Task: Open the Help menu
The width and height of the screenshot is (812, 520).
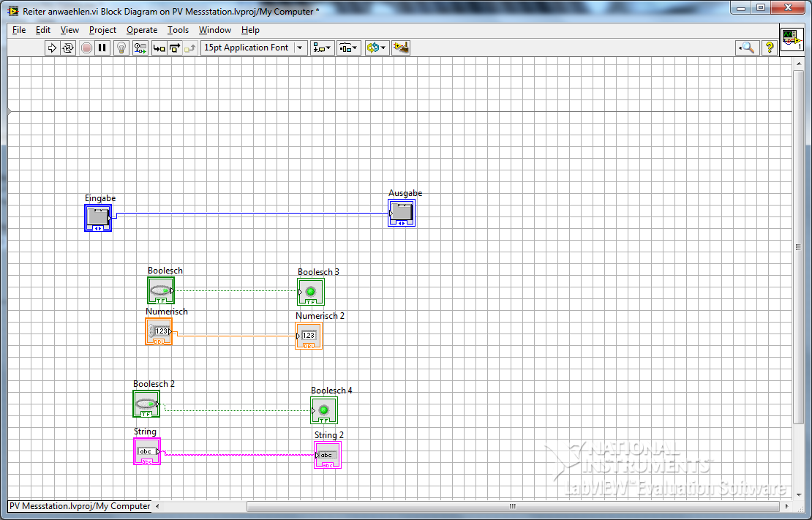Action: pyautogui.click(x=250, y=30)
